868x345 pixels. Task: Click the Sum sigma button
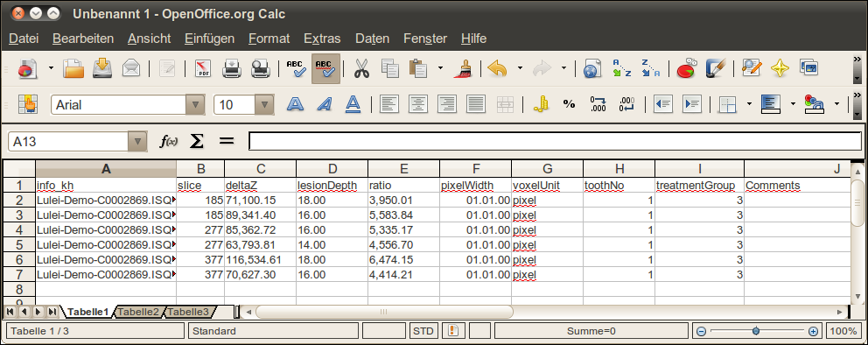click(x=196, y=141)
